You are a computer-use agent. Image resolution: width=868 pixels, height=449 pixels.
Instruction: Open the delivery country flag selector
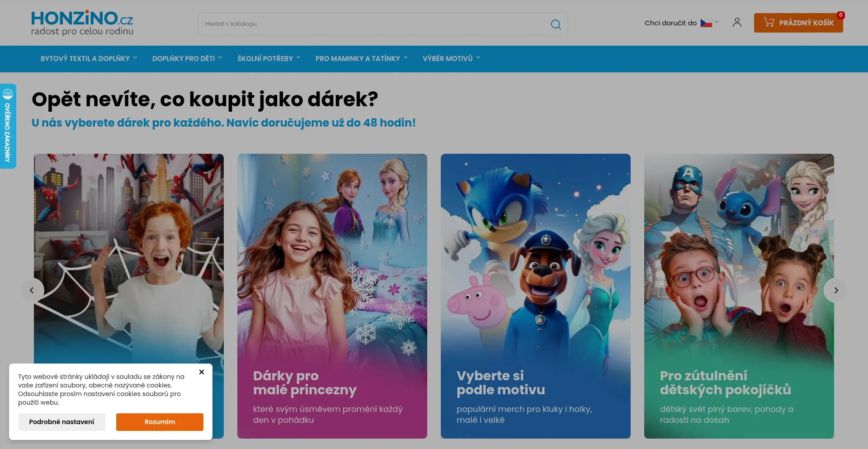(709, 23)
